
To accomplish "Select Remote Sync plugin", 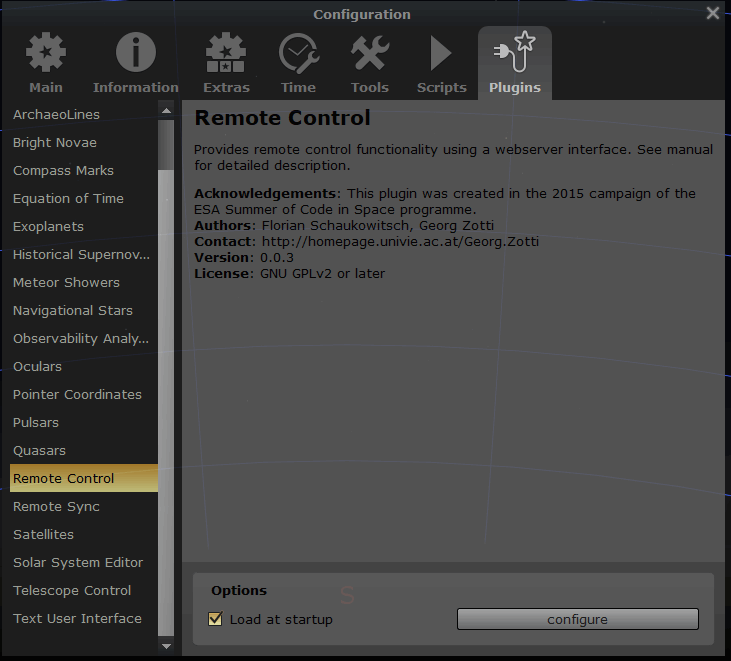I will (x=84, y=506).
